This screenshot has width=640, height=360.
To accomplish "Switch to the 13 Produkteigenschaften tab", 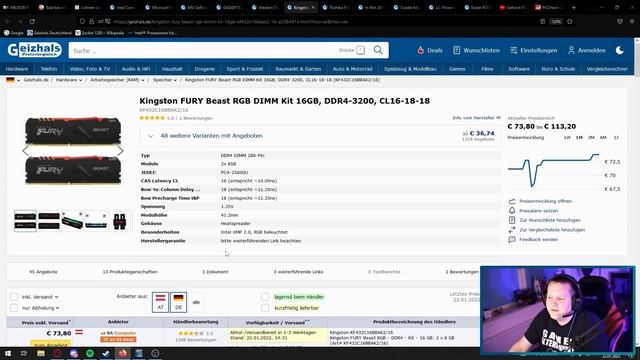I will tap(130, 271).
